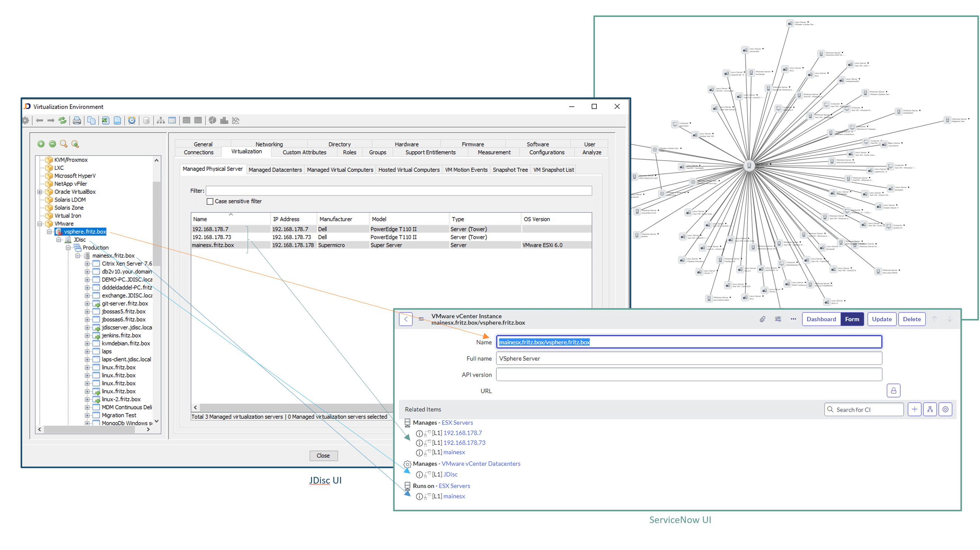The image size is (980, 550).
Task: Click the bar chart icon in the toolbar
Action: [224, 120]
